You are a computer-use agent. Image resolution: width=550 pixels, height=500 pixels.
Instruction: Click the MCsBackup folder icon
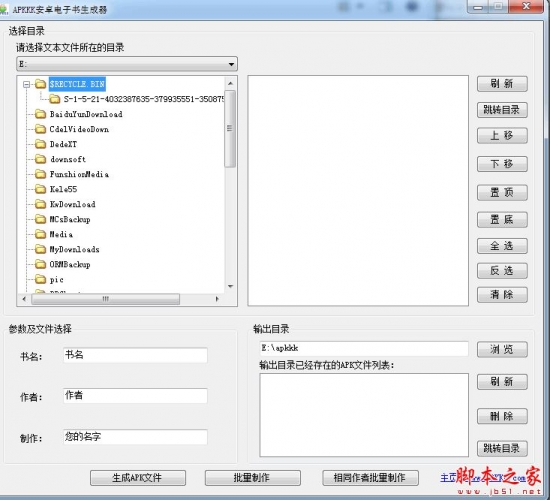click(41, 219)
